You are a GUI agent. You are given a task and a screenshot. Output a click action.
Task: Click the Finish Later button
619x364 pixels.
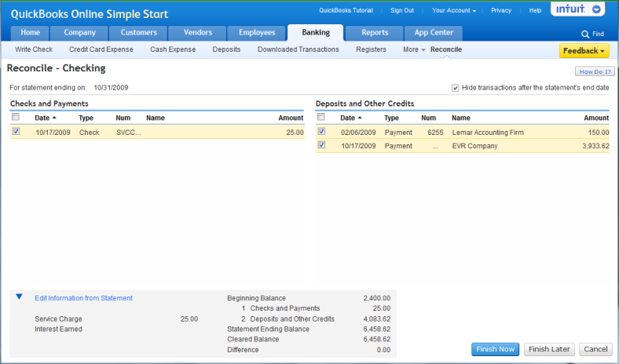(549, 349)
